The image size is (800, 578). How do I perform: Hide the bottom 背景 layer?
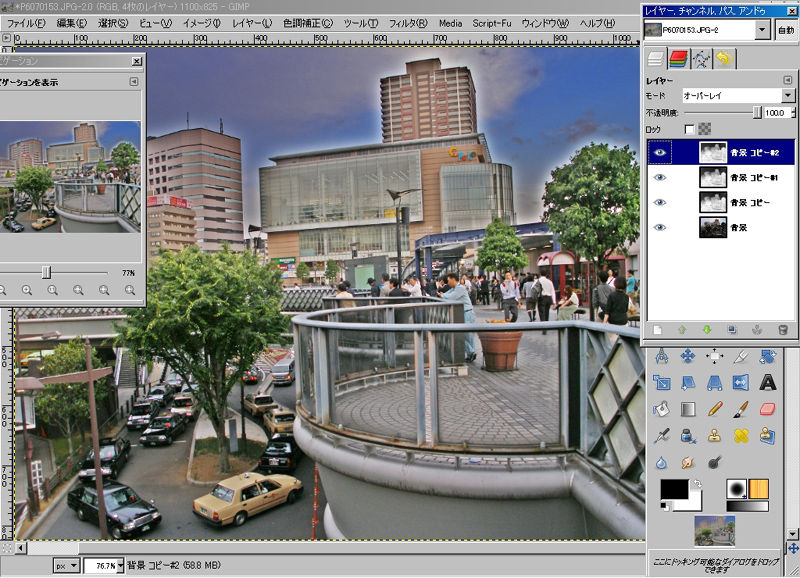coord(660,227)
